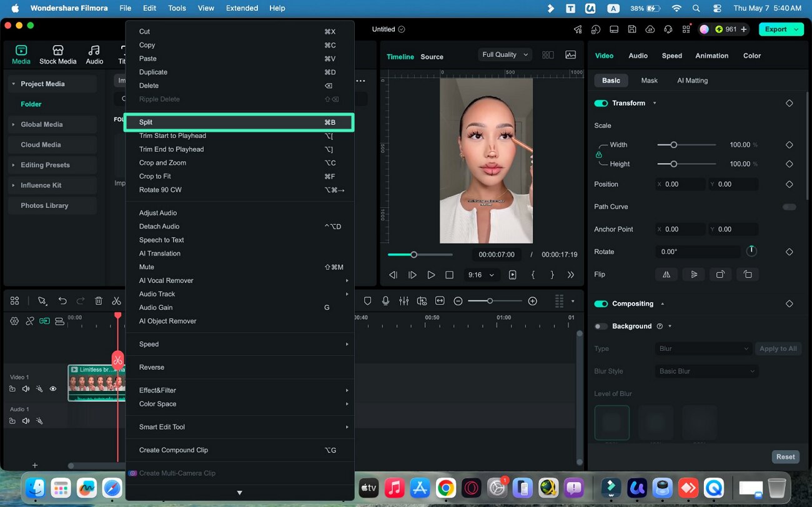Adjust the Height scale slider
This screenshot has width=812, height=507.
686,164
